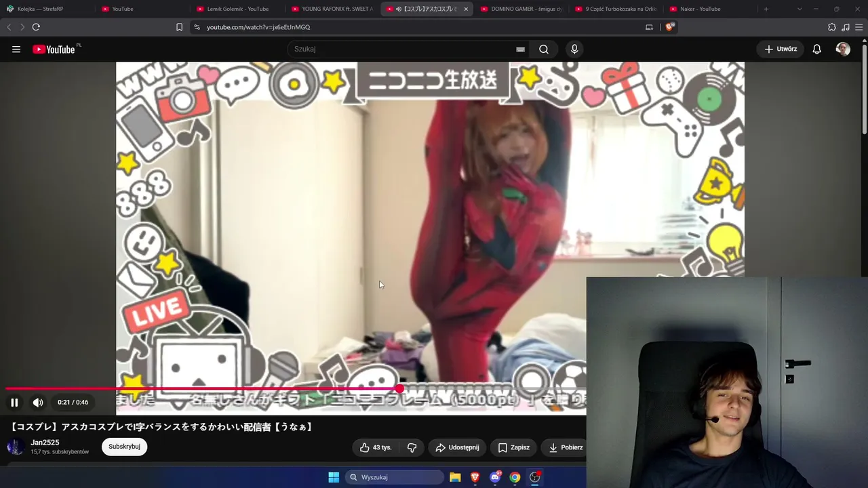The height and width of the screenshot is (488, 868).
Task: Open Brave from the taskbar
Action: 475,477
